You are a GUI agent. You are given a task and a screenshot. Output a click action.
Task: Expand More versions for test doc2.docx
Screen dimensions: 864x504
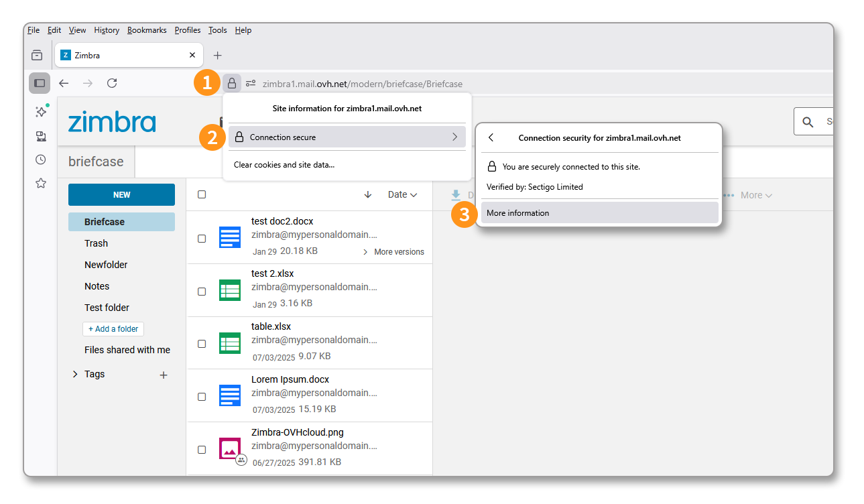(x=393, y=252)
